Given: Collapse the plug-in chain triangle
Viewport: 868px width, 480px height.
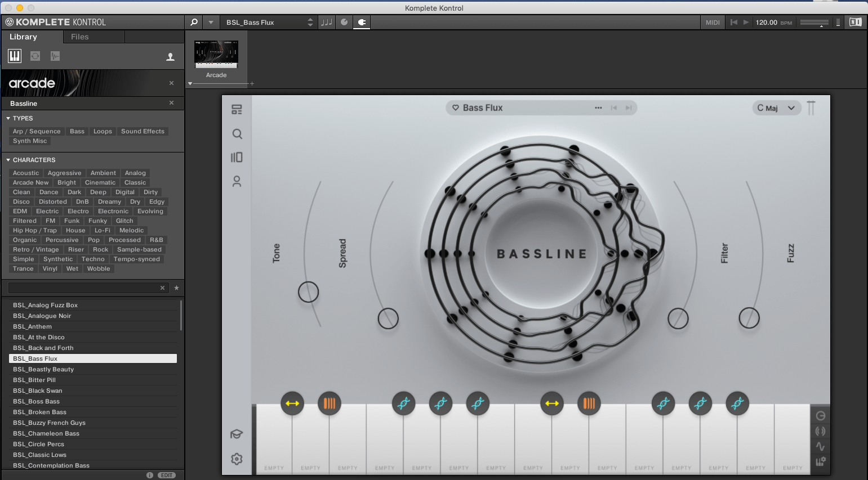Looking at the screenshot, I should [x=190, y=83].
